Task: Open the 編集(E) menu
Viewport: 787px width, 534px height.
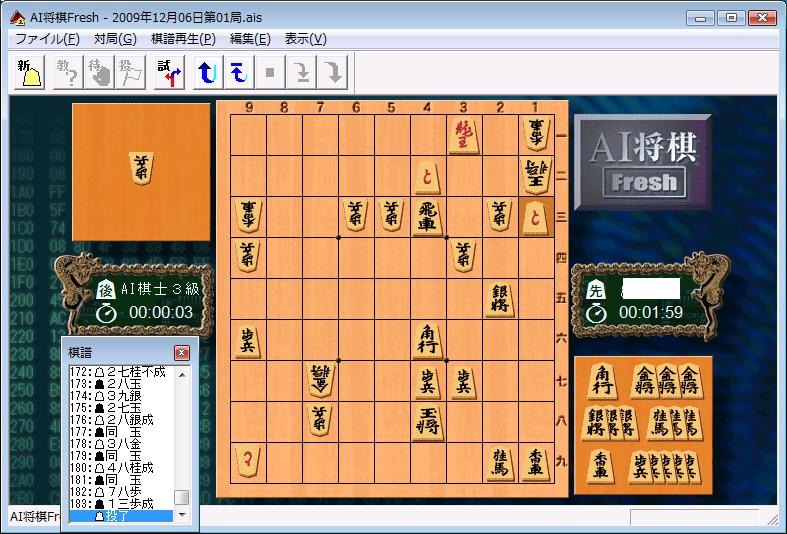Action: point(250,39)
